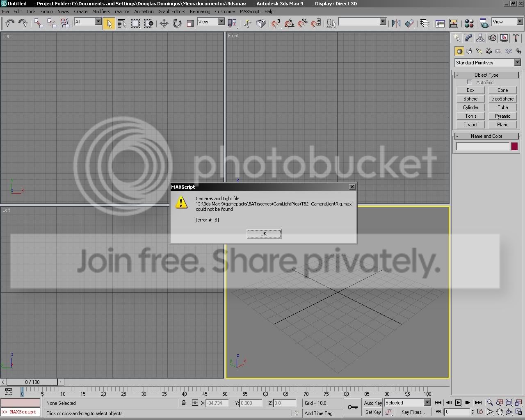Viewport: 525px width, 420px height.
Task: Collapse the Object Type rollout
Action: [486, 75]
